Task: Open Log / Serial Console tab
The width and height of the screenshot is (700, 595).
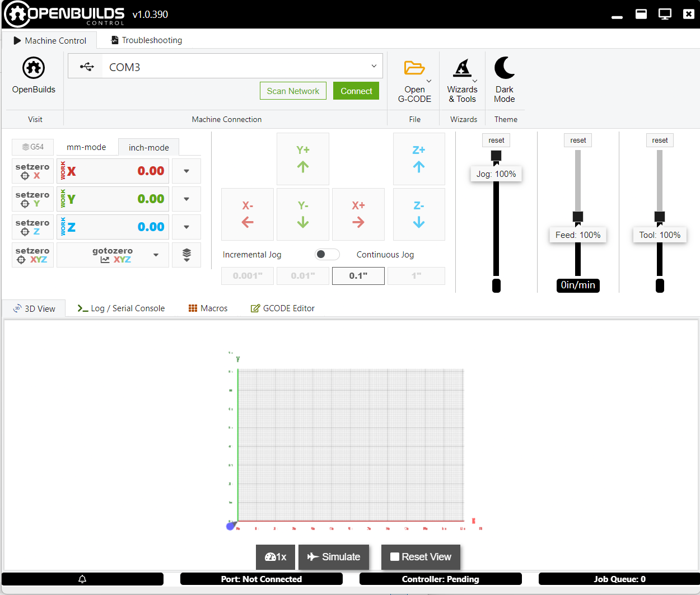Action: click(121, 308)
